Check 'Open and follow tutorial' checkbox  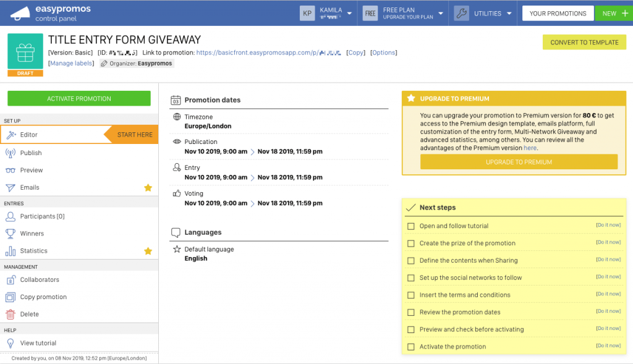pos(411,226)
